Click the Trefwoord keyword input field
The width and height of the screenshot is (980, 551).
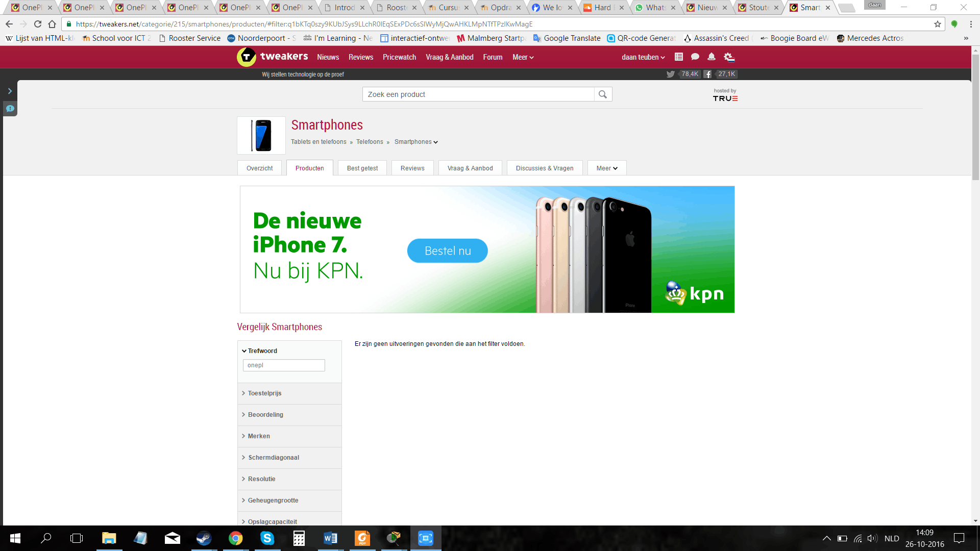click(284, 365)
